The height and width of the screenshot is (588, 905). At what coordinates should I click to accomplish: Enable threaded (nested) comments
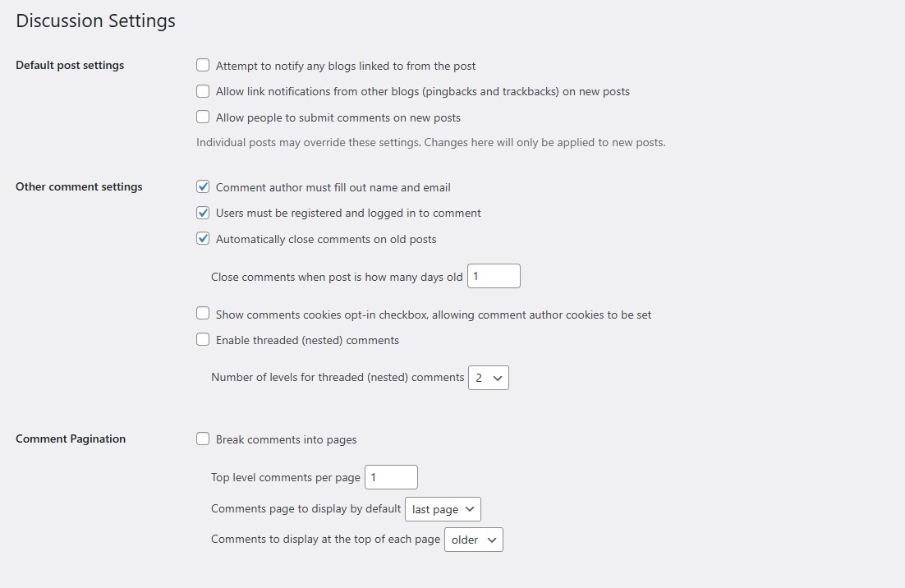[x=203, y=339]
